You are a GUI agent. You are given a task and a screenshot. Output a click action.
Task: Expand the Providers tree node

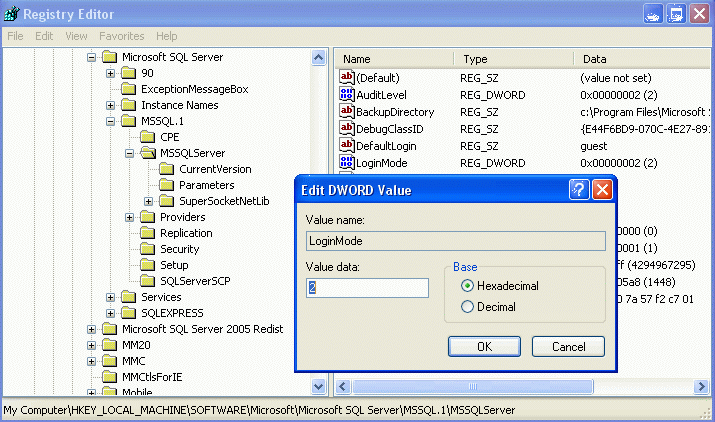130,217
